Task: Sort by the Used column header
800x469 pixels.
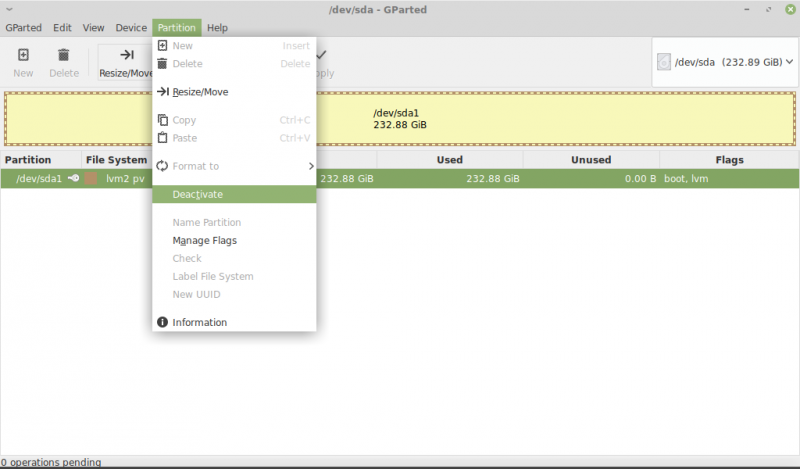Action: click(x=449, y=160)
